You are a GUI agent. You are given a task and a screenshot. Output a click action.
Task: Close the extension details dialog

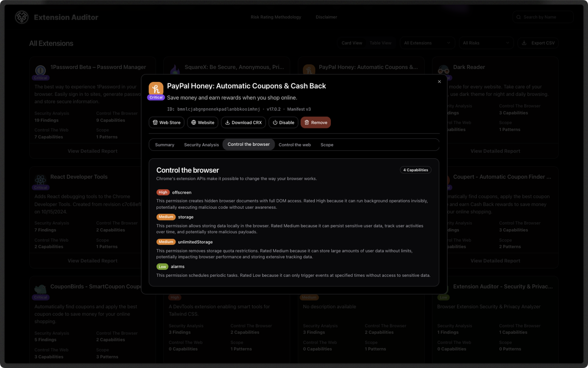click(439, 81)
